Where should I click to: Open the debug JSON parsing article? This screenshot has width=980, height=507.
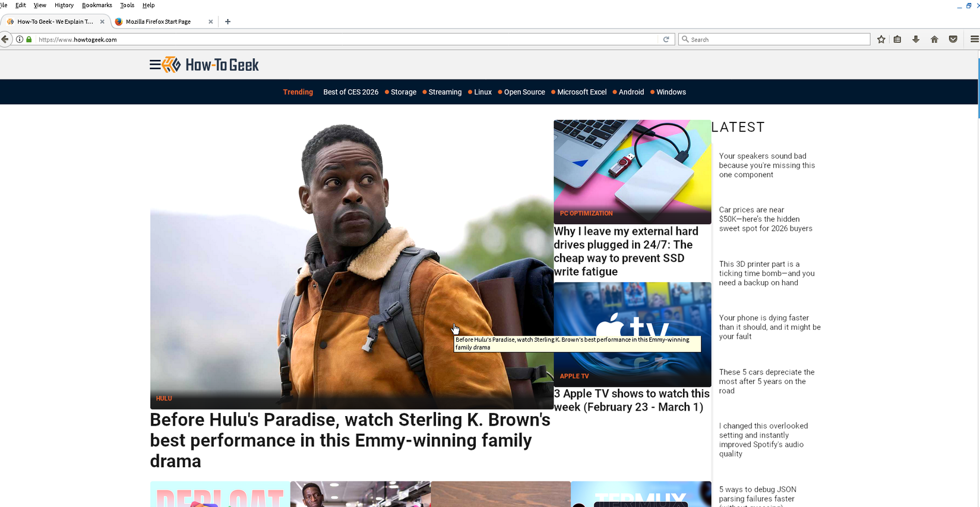(x=758, y=496)
